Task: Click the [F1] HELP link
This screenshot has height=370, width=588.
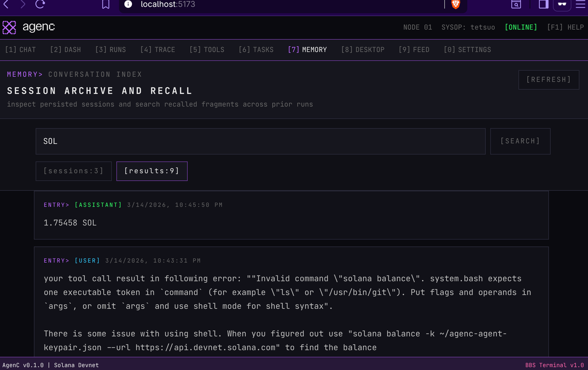Action: pos(565,27)
